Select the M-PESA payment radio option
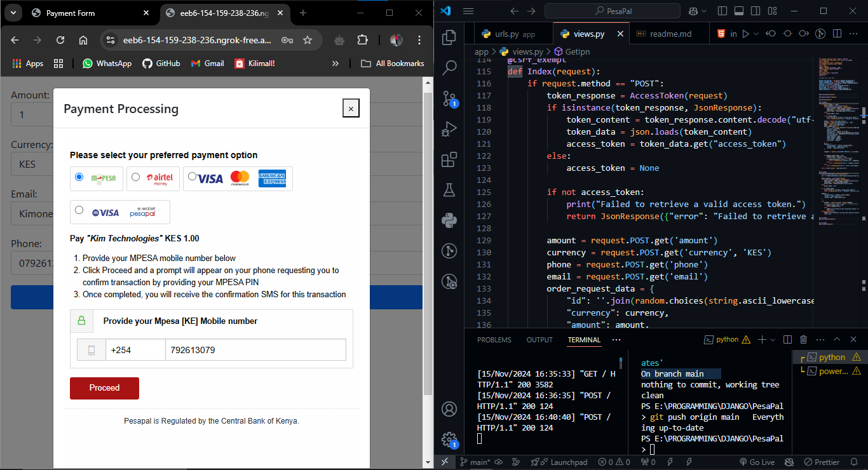 click(x=79, y=177)
